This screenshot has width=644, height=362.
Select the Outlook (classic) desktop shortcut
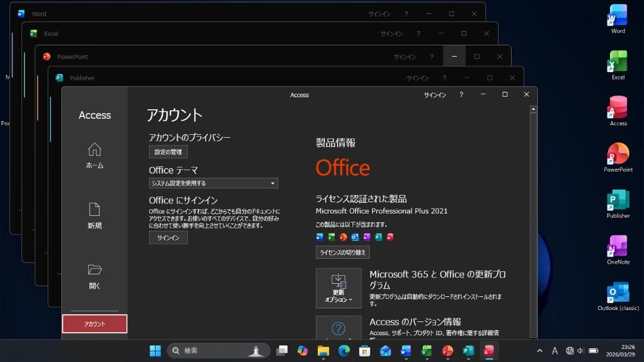(618, 296)
